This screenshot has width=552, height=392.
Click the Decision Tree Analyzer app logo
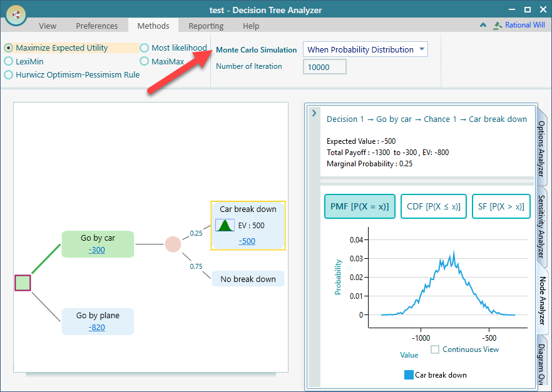(x=16, y=13)
